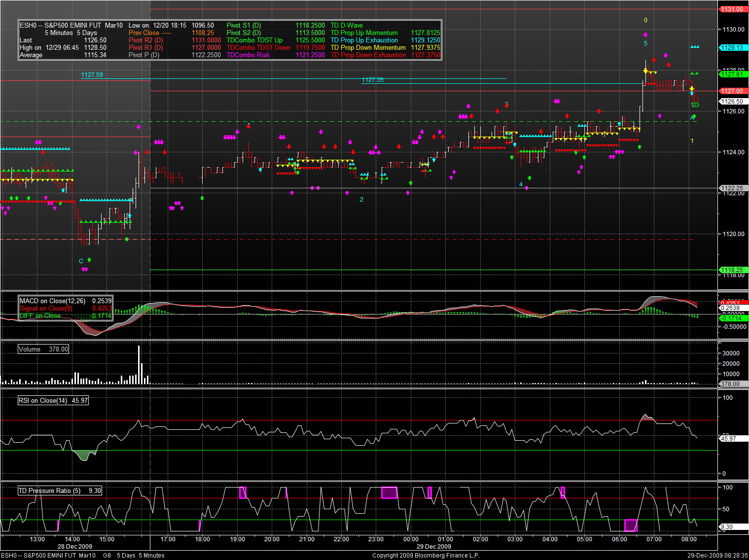The width and height of the screenshot is (749, 560).
Task: Select the DIFF on Close legend entry
Action: [40, 316]
